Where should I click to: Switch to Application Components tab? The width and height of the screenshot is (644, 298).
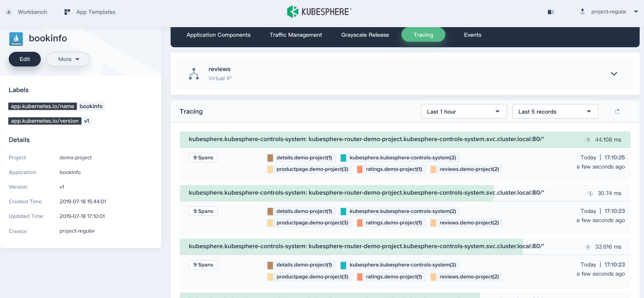[x=219, y=35]
